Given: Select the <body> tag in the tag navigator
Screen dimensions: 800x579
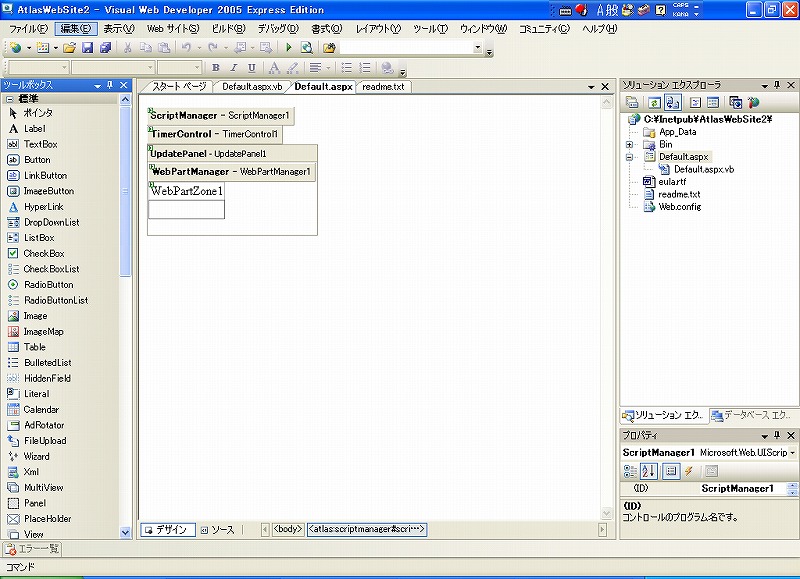Looking at the screenshot, I should tap(288, 530).
